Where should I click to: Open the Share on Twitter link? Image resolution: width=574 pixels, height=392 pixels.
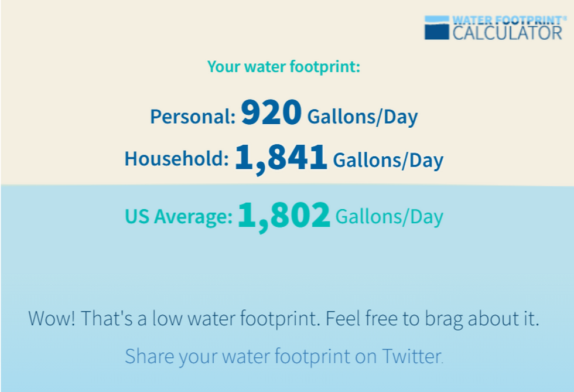284,356
